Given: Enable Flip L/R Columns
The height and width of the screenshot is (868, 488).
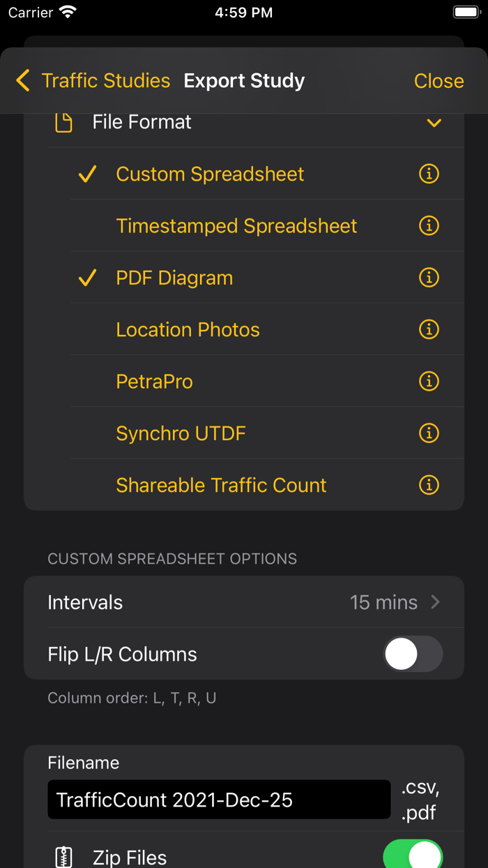Looking at the screenshot, I should (x=413, y=654).
